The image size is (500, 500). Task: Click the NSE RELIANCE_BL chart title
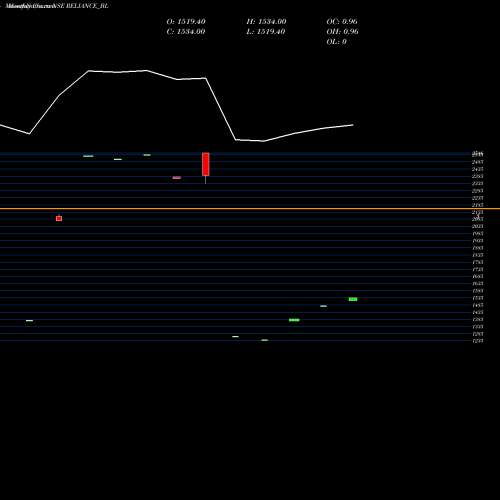pyautogui.click(x=57, y=6)
